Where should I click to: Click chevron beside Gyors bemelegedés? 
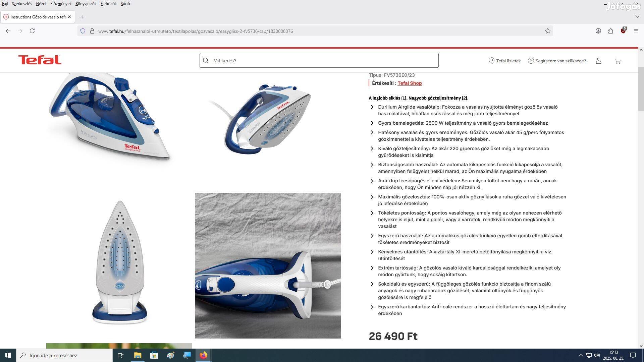tap(372, 123)
